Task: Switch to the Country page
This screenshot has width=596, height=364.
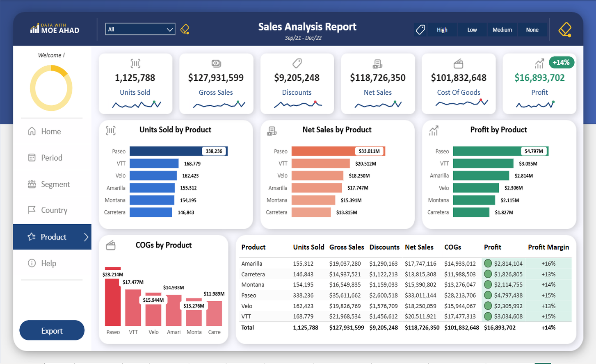Action: pyautogui.click(x=54, y=210)
